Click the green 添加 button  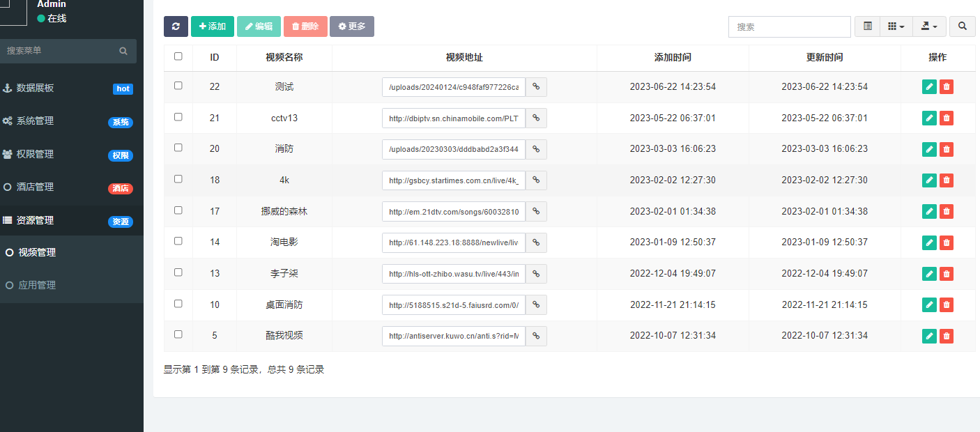click(213, 26)
